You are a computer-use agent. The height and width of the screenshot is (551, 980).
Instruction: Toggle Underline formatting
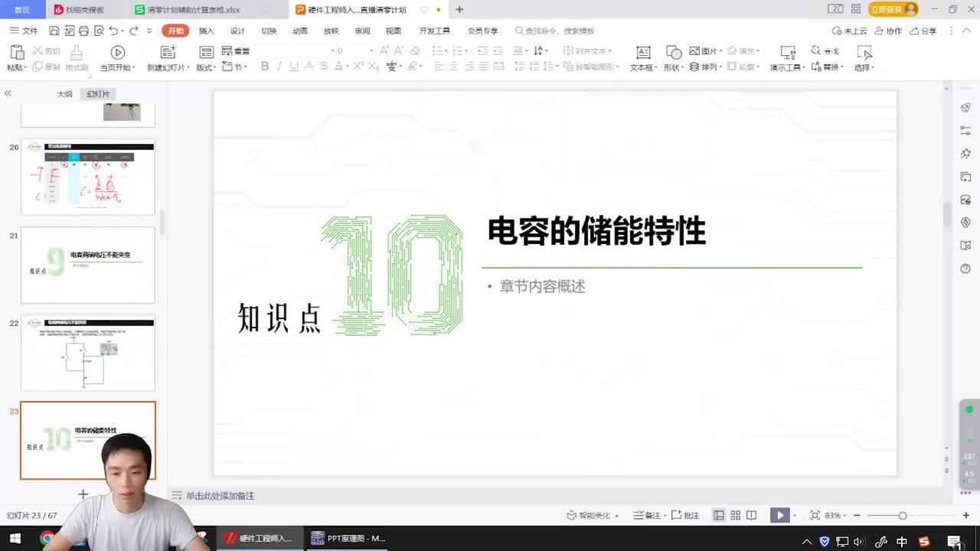click(294, 67)
